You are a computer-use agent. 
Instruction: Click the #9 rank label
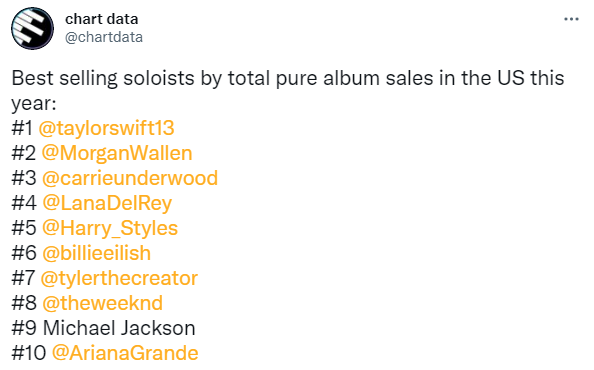(x=24, y=328)
